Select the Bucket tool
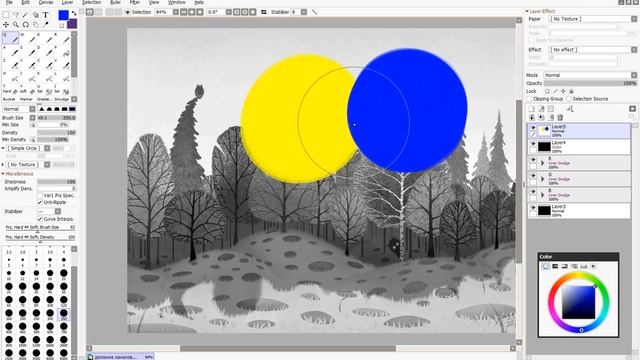This screenshot has height=360, width=640. [9, 99]
